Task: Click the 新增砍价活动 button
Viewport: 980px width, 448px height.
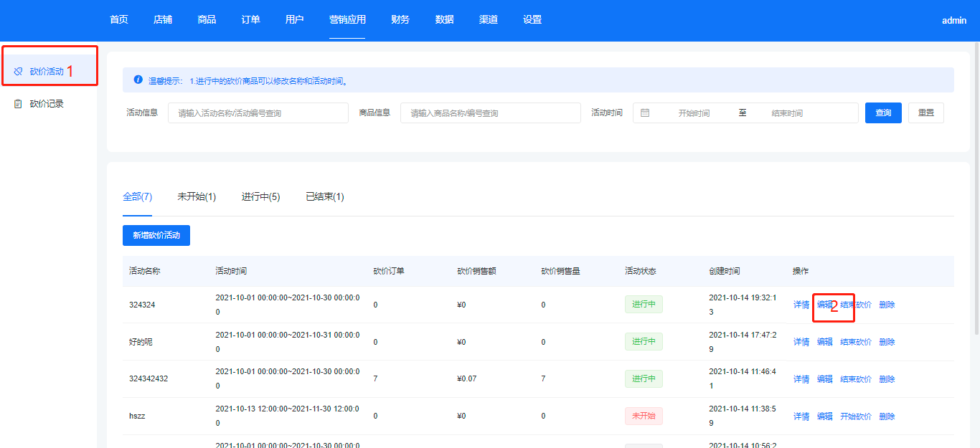Action: (156, 235)
